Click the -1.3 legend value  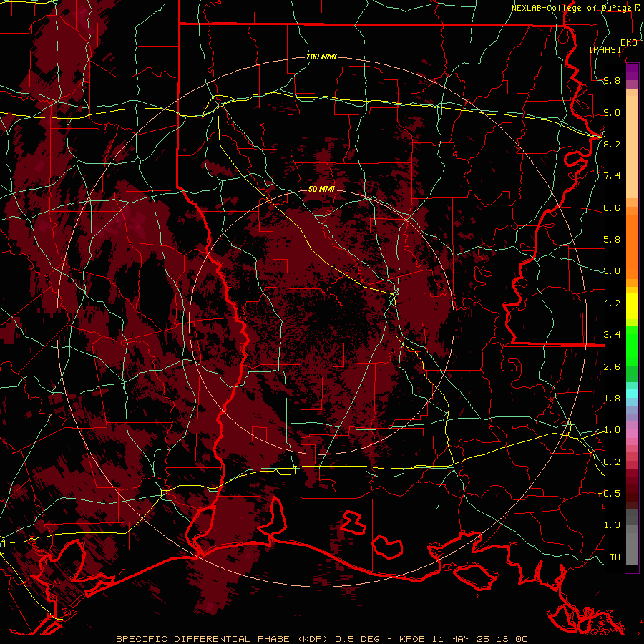click(609, 525)
